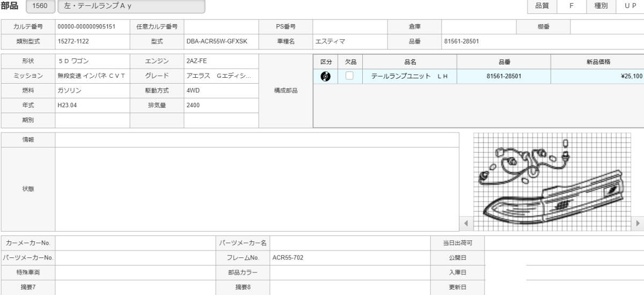Viewport: 644px width, 295px height.
Task: Click the 1560 part code field
Action: click(40, 6)
